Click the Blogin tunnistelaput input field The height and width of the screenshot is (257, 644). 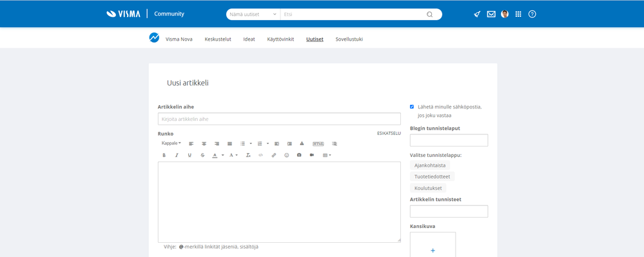449,140
